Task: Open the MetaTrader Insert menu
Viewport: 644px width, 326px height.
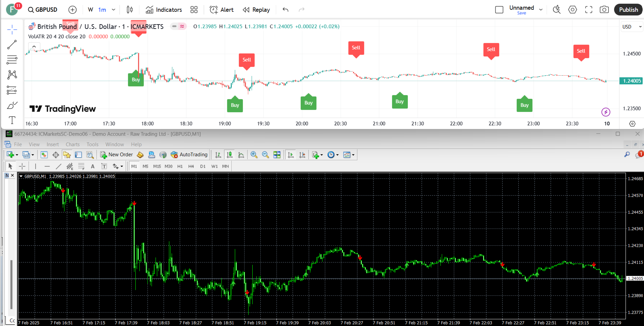Action: (x=53, y=145)
